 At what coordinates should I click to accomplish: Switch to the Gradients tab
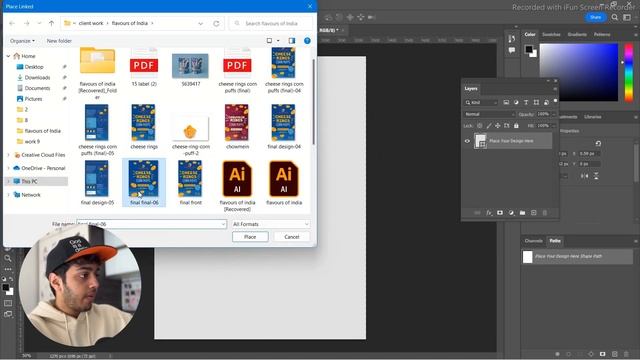pyautogui.click(x=577, y=35)
